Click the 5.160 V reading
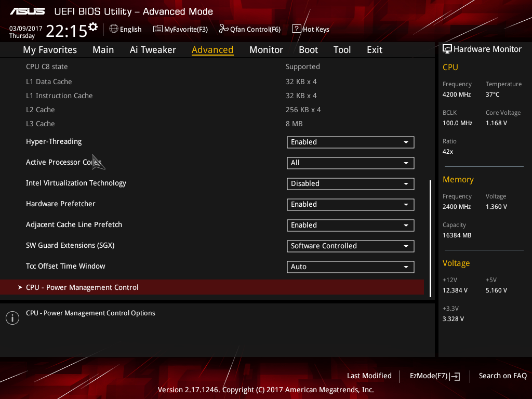 [x=496, y=290]
